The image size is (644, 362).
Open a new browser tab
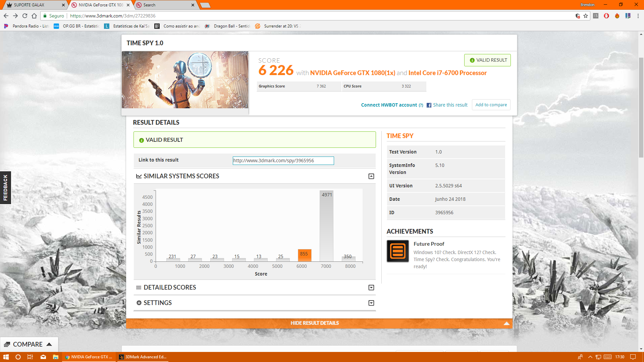click(205, 5)
